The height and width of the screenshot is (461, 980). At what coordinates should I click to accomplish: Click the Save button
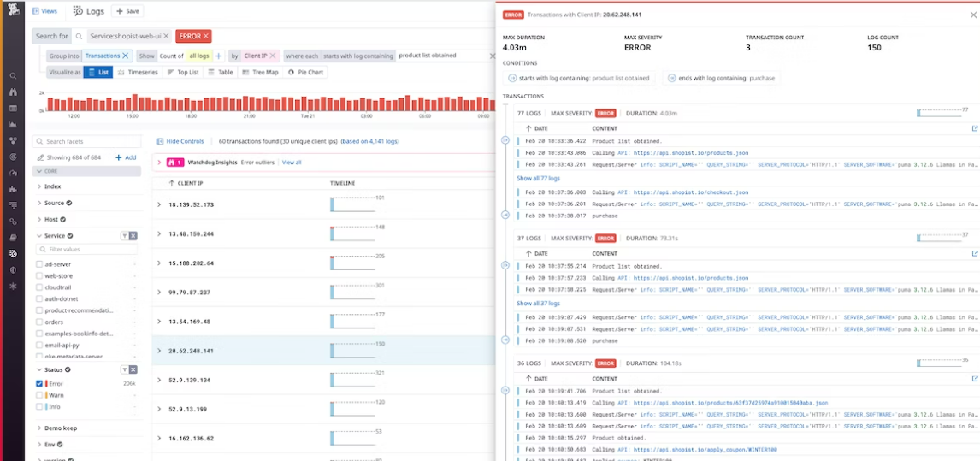pyautogui.click(x=127, y=10)
